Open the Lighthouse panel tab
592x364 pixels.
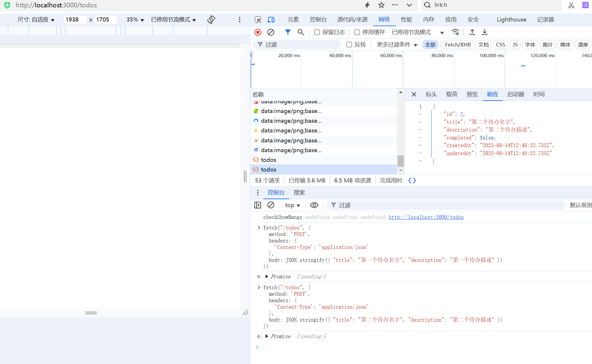[511, 20]
